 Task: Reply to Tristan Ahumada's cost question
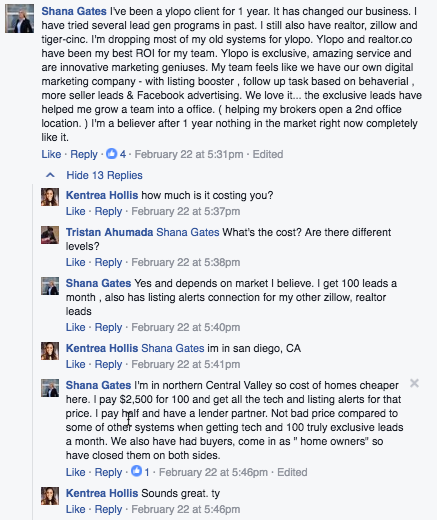(108, 262)
